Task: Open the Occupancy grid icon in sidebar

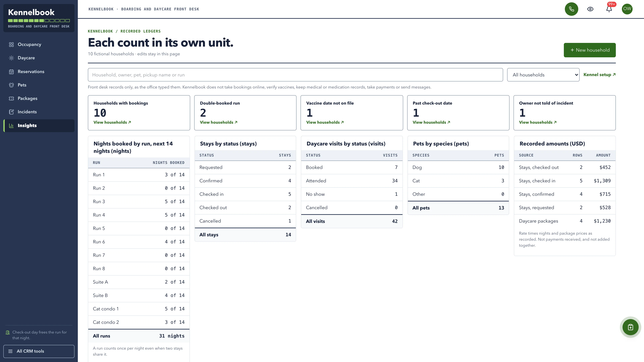Action: click(11, 44)
